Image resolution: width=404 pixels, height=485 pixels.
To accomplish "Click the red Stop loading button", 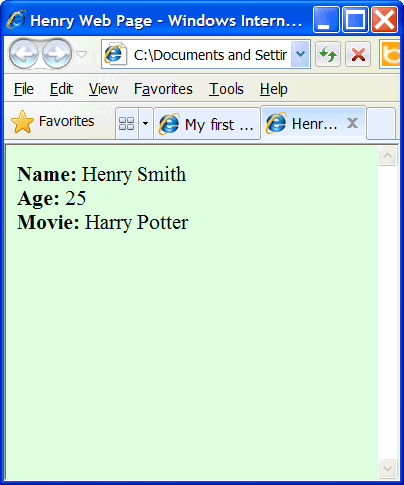I will pos(358,54).
